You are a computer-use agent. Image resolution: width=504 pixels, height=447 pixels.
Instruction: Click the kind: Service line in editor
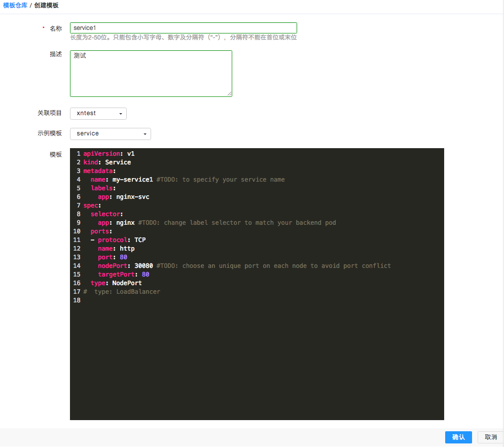(107, 162)
